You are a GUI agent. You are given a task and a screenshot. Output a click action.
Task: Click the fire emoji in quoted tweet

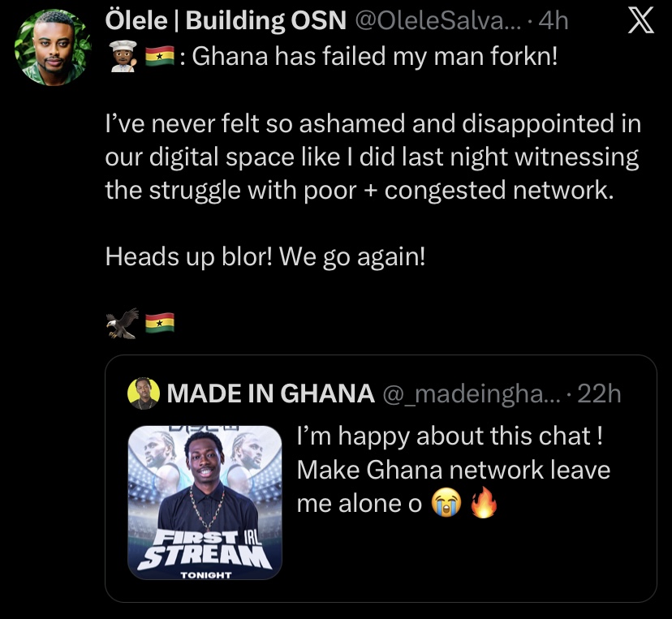point(482,504)
